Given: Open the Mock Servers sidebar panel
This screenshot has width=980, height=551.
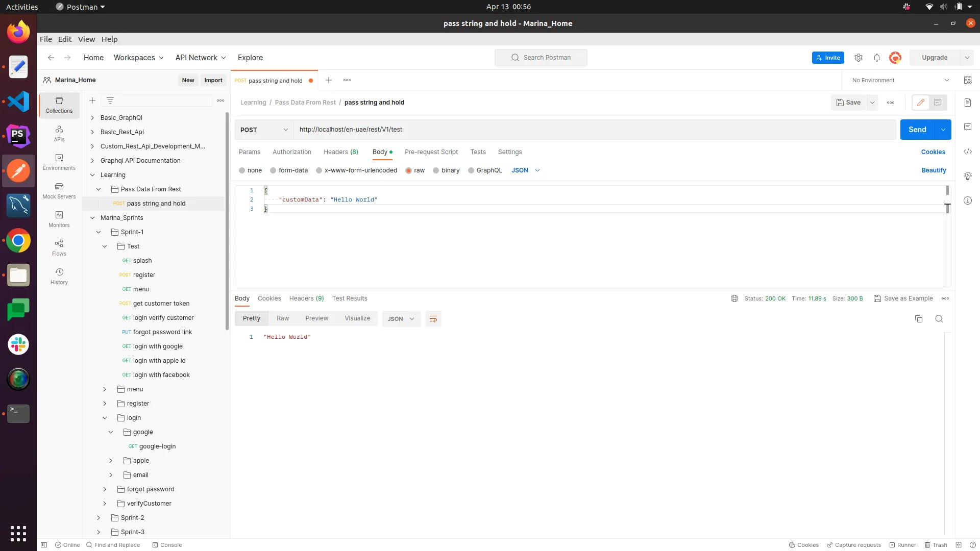Looking at the screenshot, I should [59, 190].
